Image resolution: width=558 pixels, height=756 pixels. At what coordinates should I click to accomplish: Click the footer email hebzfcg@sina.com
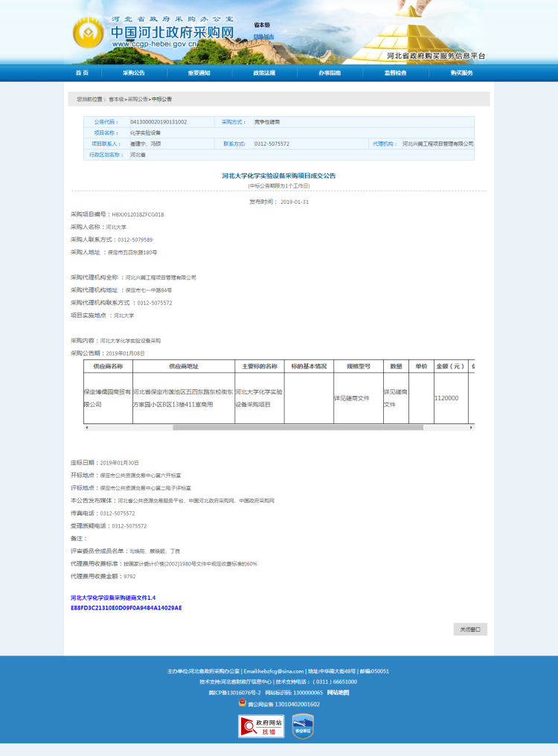pos(281,671)
